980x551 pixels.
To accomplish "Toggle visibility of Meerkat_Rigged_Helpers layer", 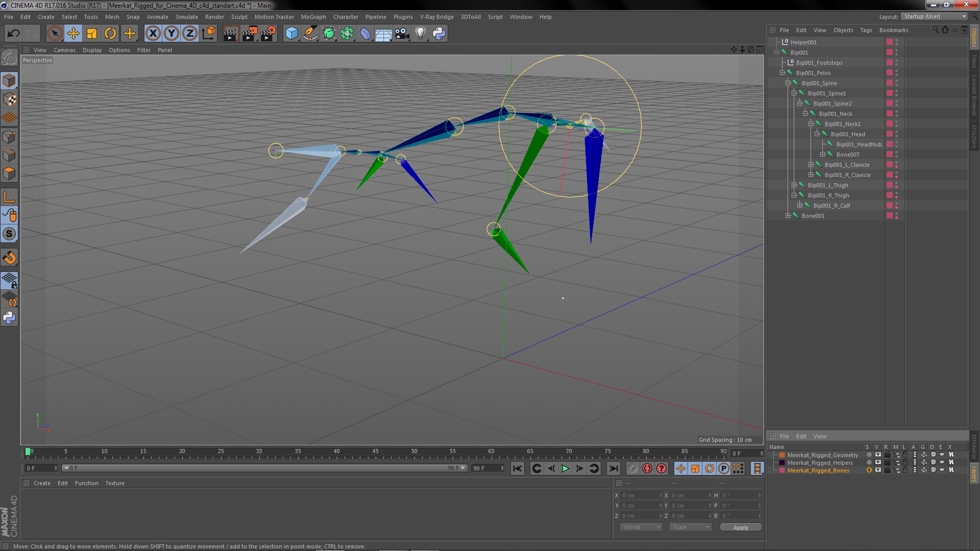I will pyautogui.click(x=878, y=463).
